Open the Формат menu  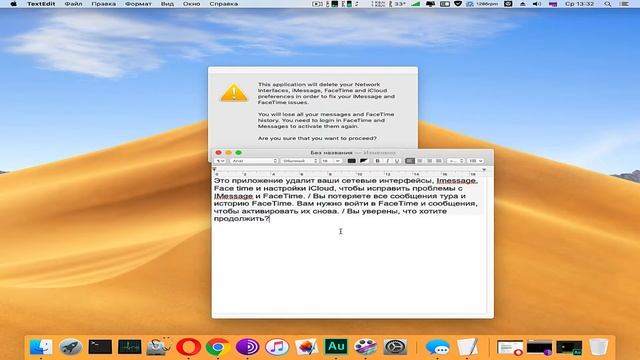pos(138,4)
